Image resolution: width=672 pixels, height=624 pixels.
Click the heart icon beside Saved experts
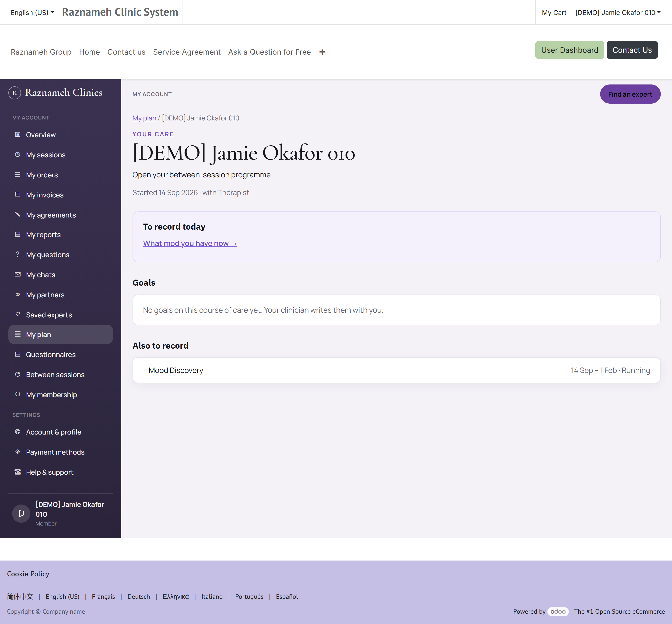(x=17, y=314)
